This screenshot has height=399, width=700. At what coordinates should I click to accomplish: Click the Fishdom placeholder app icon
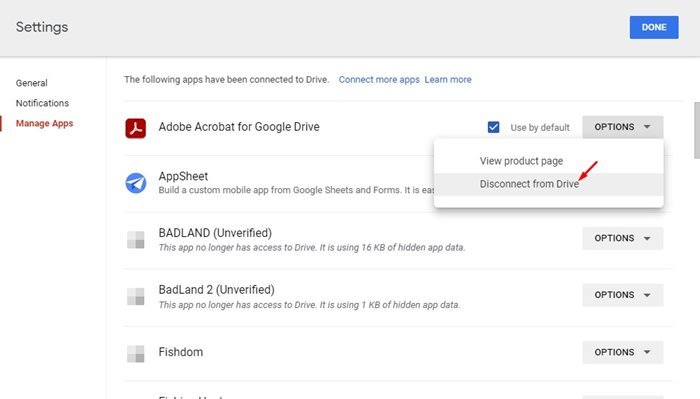[136, 354]
